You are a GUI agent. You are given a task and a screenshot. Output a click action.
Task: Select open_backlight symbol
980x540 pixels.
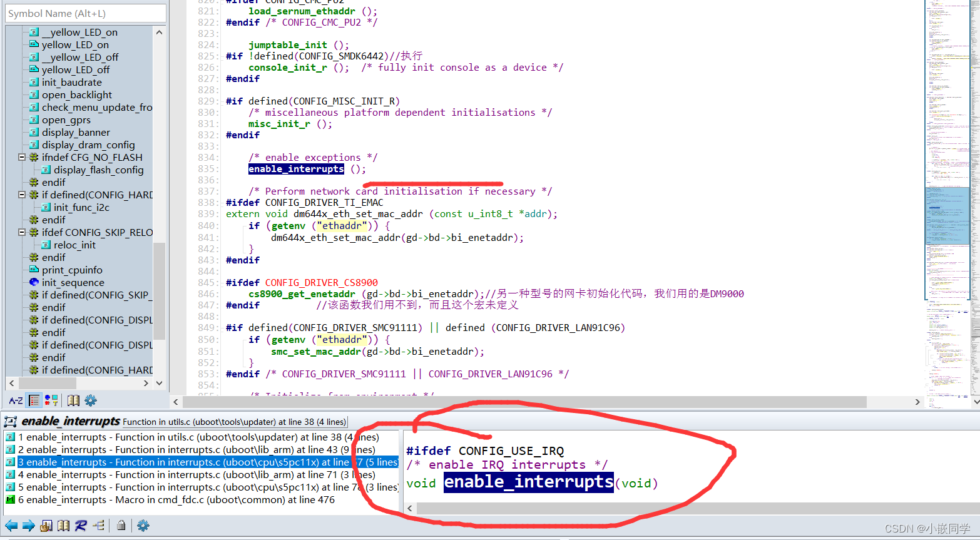click(x=77, y=95)
